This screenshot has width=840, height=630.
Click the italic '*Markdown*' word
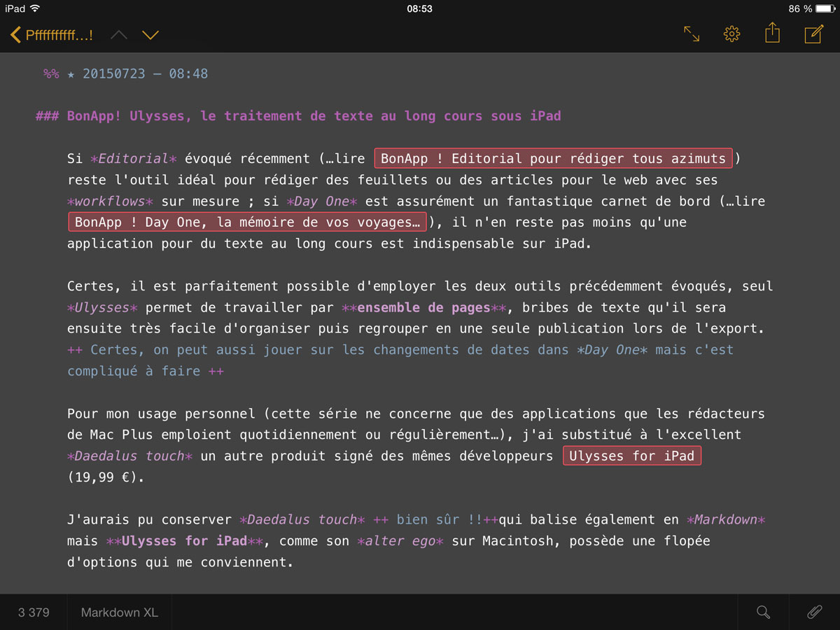(x=726, y=520)
